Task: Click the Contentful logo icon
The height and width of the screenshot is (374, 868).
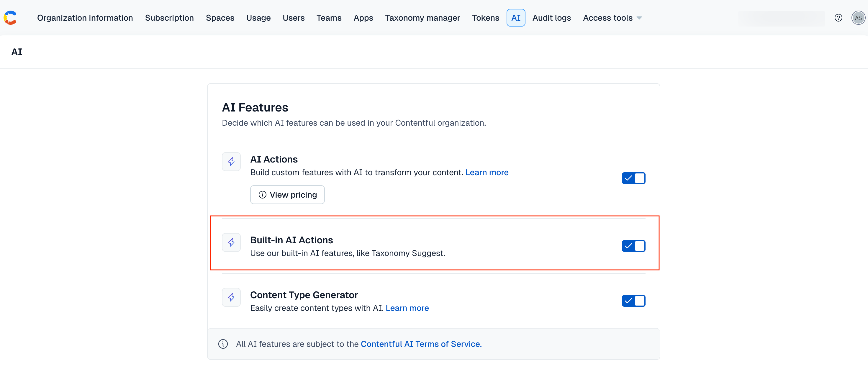Action: [x=10, y=18]
